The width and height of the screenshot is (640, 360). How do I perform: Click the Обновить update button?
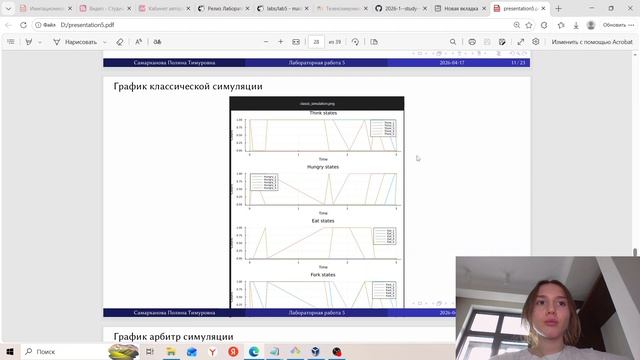[618, 25]
